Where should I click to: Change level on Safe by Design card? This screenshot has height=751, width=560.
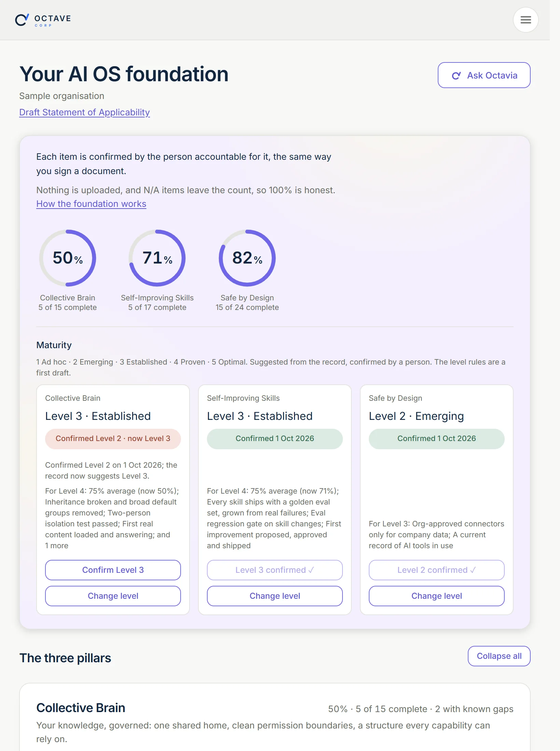437,596
